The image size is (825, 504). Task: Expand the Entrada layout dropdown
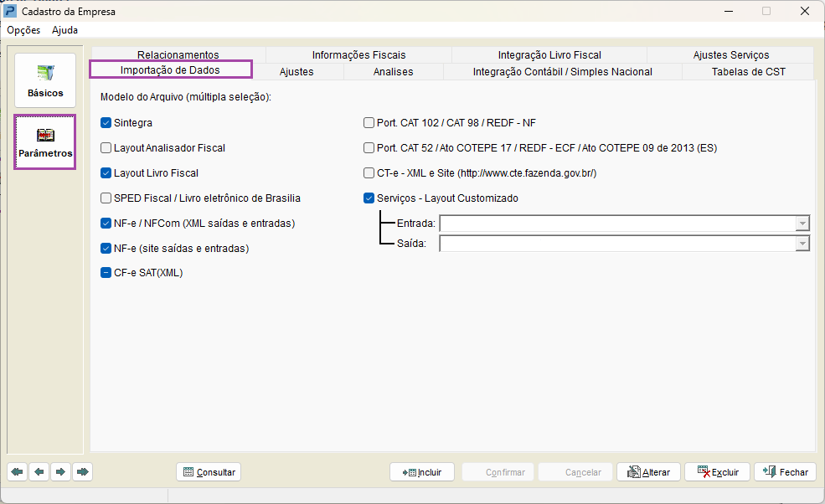click(x=802, y=224)
